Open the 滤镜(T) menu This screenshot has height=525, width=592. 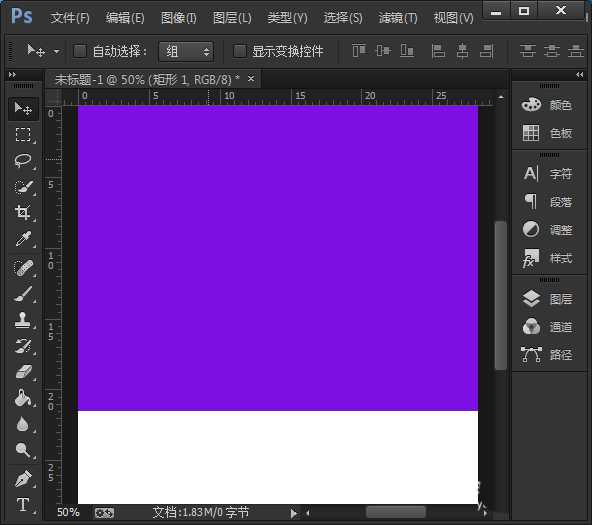[x=398, y=18]
